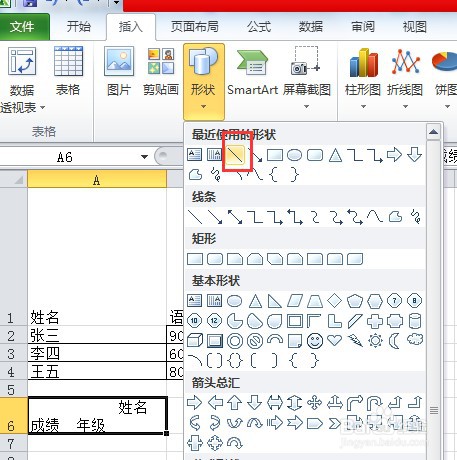Select the plain line under 线条
The width and height of the screenshot is (457, 460).
(195, 217)
